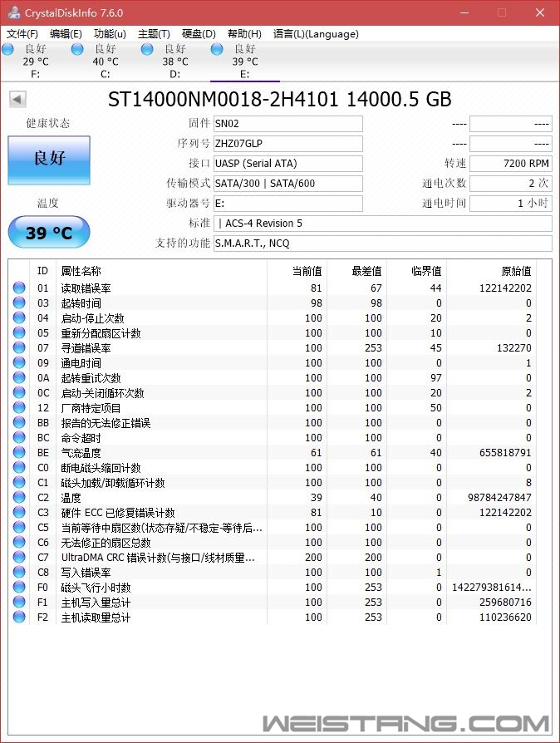Click the status icon for C2 温度
This screenshot has width=560, height=743.
pyautogui.click(x=19, y=497)
